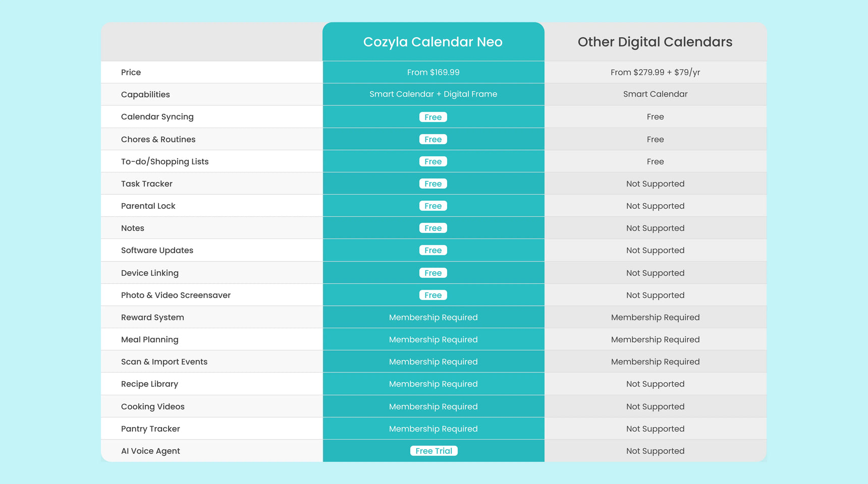Click the Free badge in Task Tracker row
868x484 pixels.
tap(433, 184)
